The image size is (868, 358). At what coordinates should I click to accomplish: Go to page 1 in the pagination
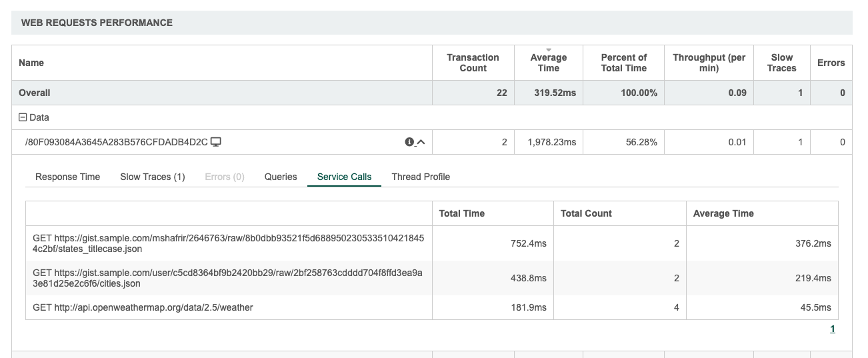(833, 329)
